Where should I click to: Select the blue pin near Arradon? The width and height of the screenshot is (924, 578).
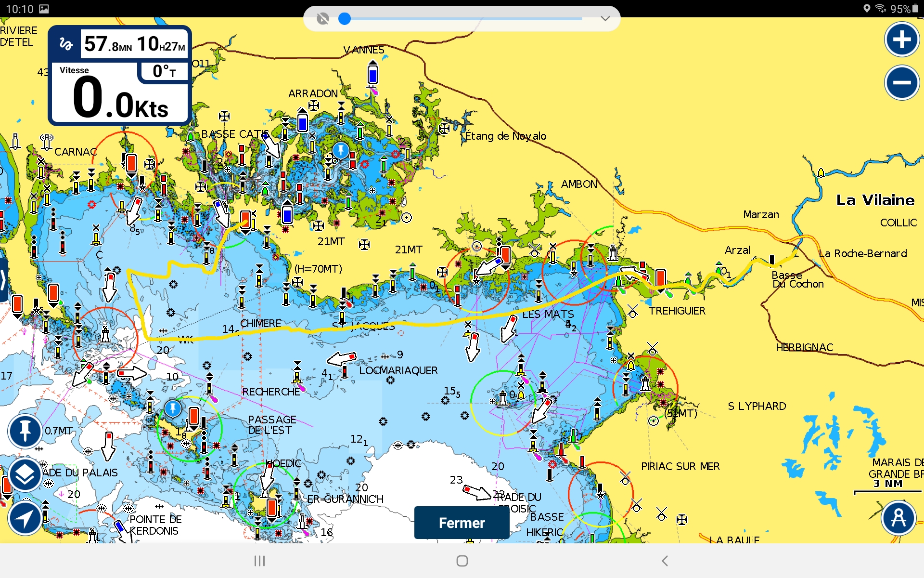point(341,150)
